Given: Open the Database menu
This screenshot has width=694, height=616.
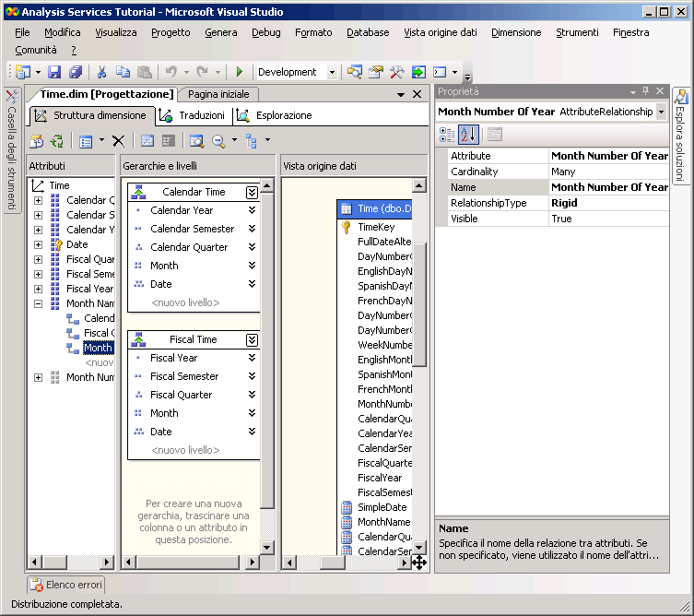Looking at the screenshot, I should (367, 32).
